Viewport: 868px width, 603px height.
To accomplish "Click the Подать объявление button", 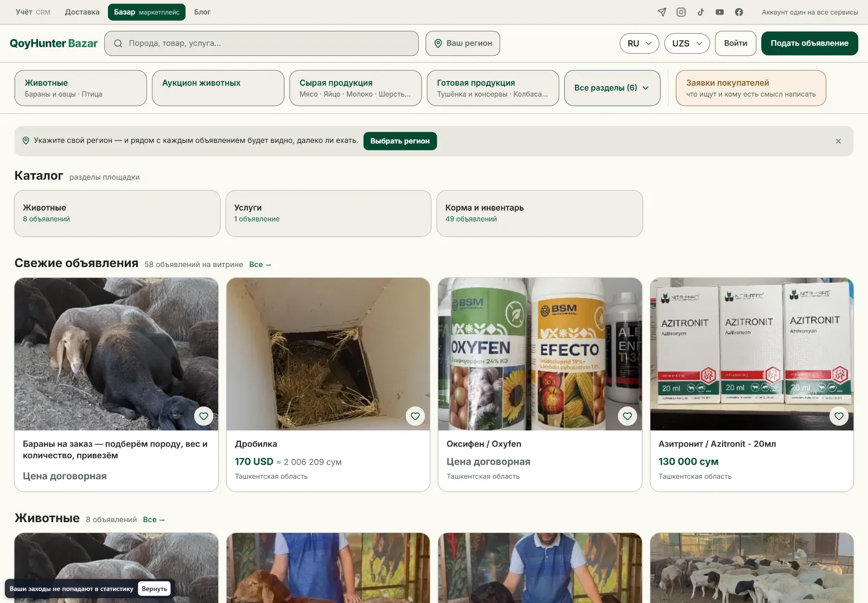I will pos(809,43).
